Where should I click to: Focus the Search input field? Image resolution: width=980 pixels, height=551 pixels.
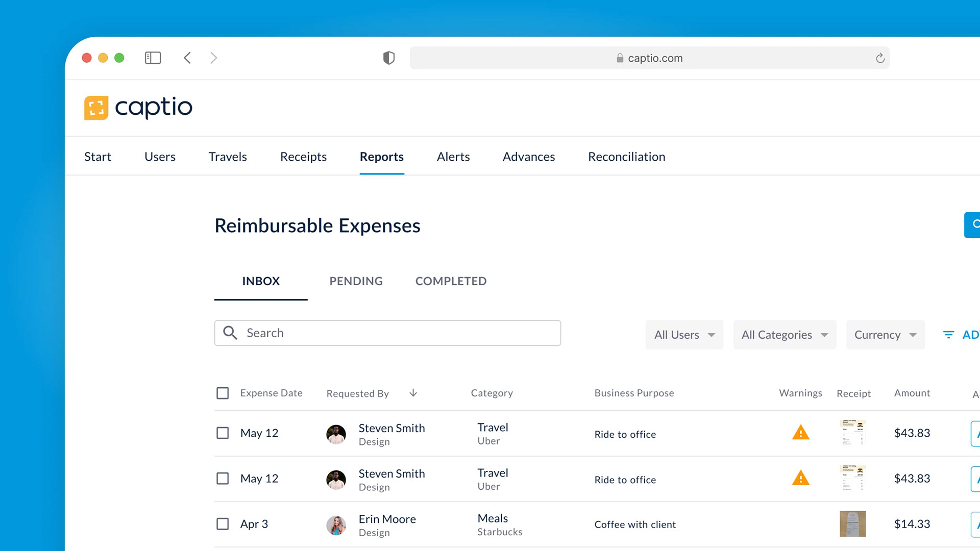tap(387, 333)
